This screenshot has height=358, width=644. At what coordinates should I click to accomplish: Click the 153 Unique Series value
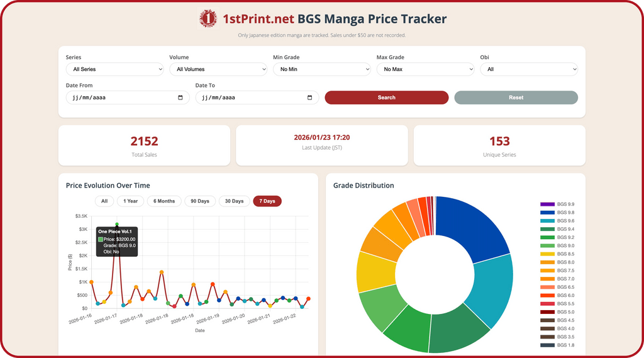(499, 141)
